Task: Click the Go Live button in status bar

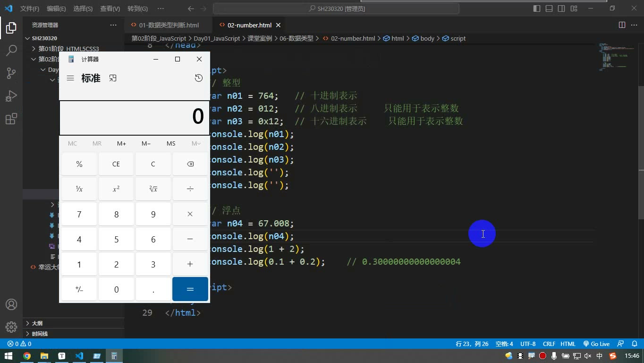Action: (x=596, y=344)
